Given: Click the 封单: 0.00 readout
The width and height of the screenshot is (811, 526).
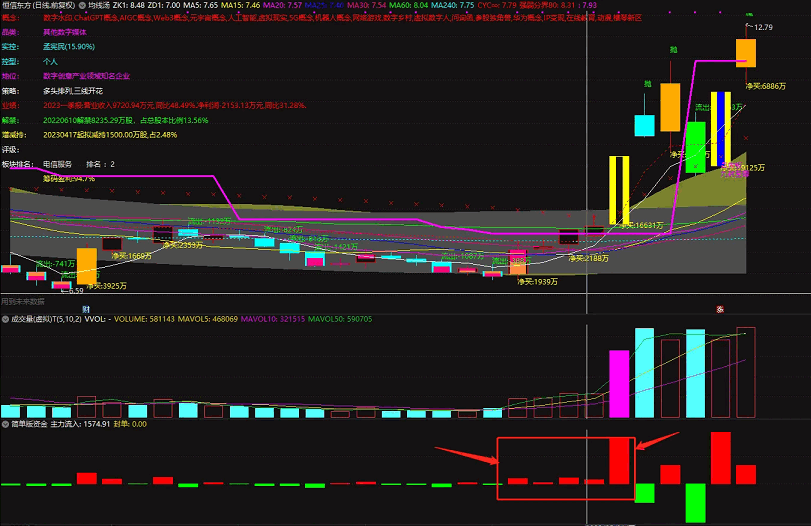Looking at the screenshot, I should click(130, 424).
